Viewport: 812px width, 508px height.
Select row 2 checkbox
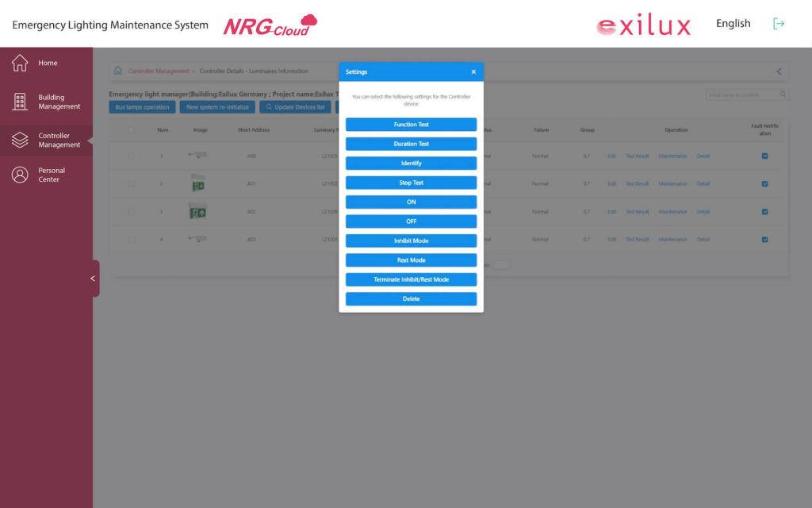pos(131,184)
